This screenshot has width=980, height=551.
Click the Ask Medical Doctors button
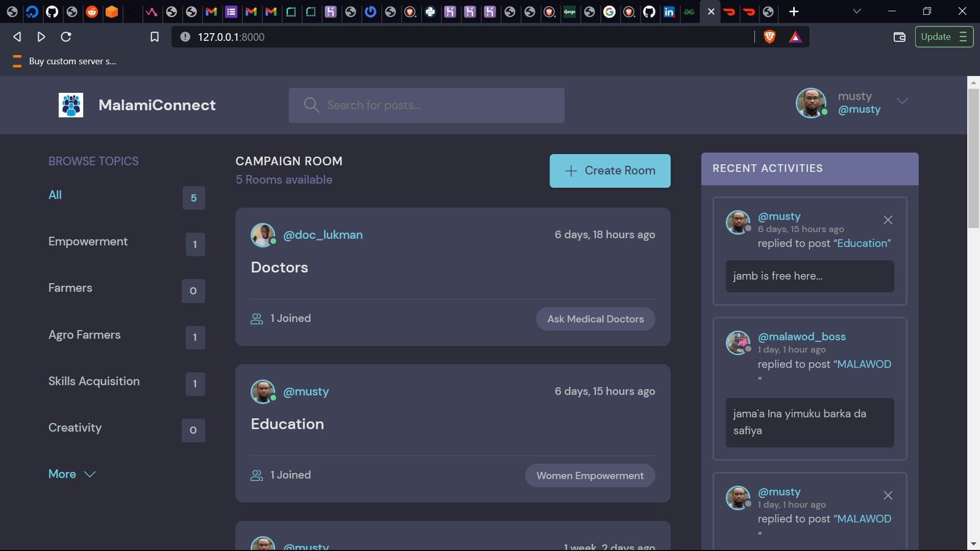(595, 318)
